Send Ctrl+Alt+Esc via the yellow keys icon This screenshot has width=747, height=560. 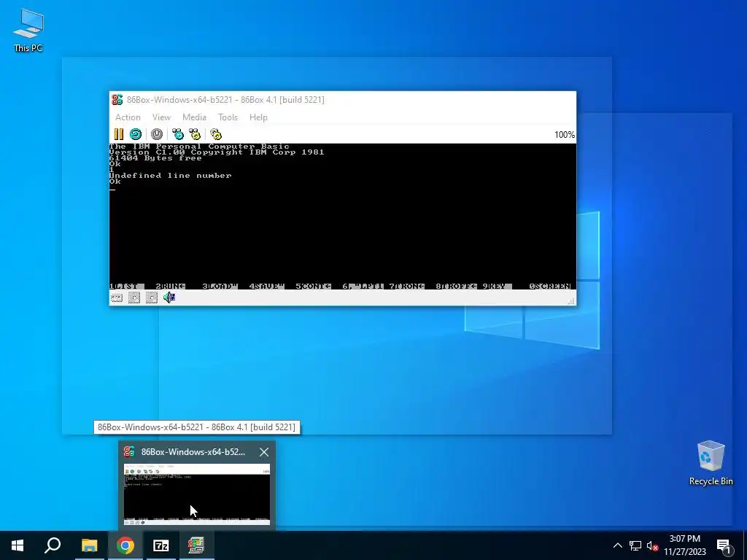pos(194,134)
